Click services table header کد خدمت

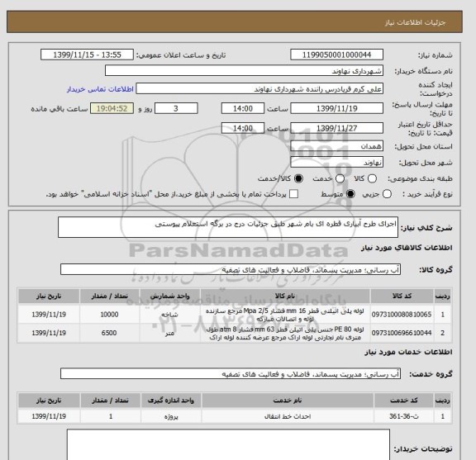(x=404, y=401)
